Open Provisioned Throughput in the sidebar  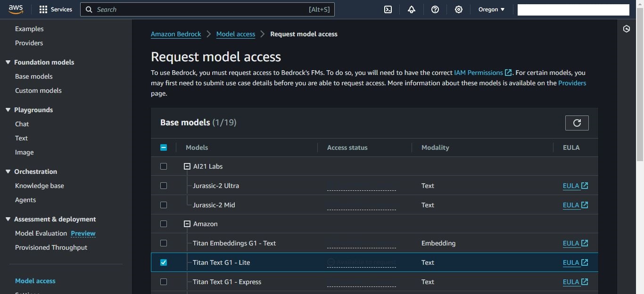point(51,247)
